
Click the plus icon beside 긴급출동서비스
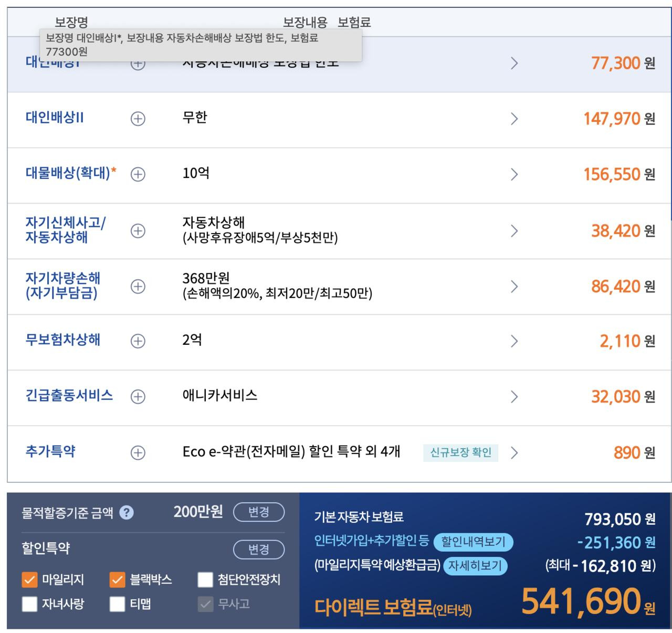(138, 397)
